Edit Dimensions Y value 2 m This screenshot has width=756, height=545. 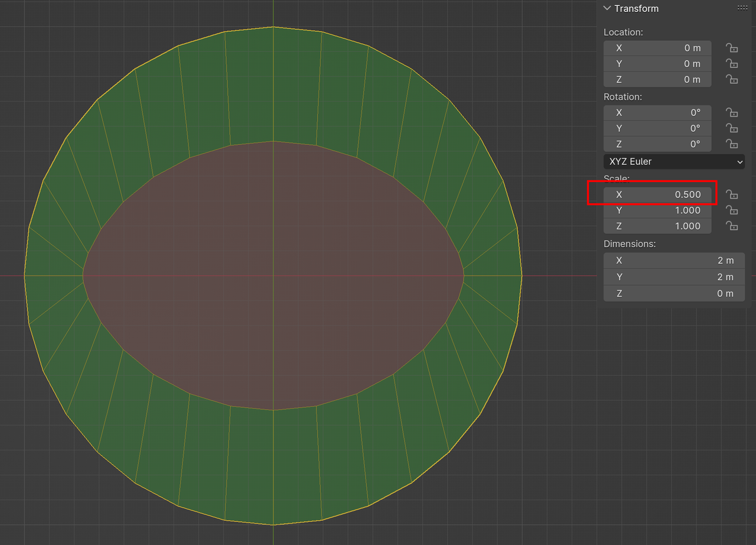[x=674, y=277]
